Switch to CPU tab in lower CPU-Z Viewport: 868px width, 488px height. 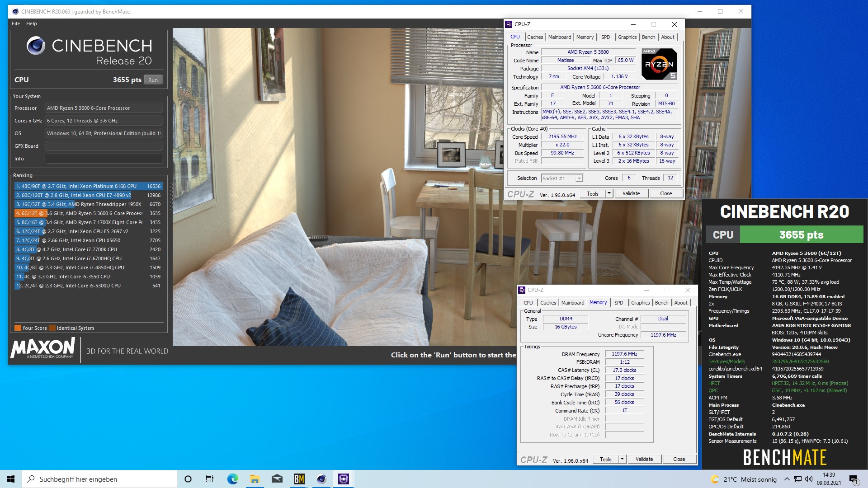click(528, 303)
